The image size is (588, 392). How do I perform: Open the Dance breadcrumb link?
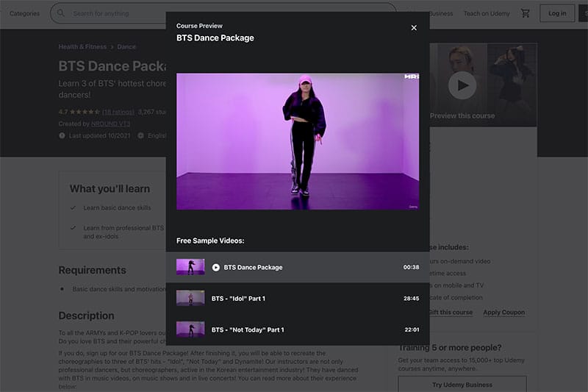pyautogui.click(x=126, y=47)
